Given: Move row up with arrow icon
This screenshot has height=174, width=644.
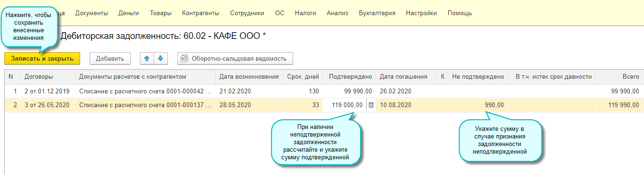Looking at the screenshot, I should point(147,58).
